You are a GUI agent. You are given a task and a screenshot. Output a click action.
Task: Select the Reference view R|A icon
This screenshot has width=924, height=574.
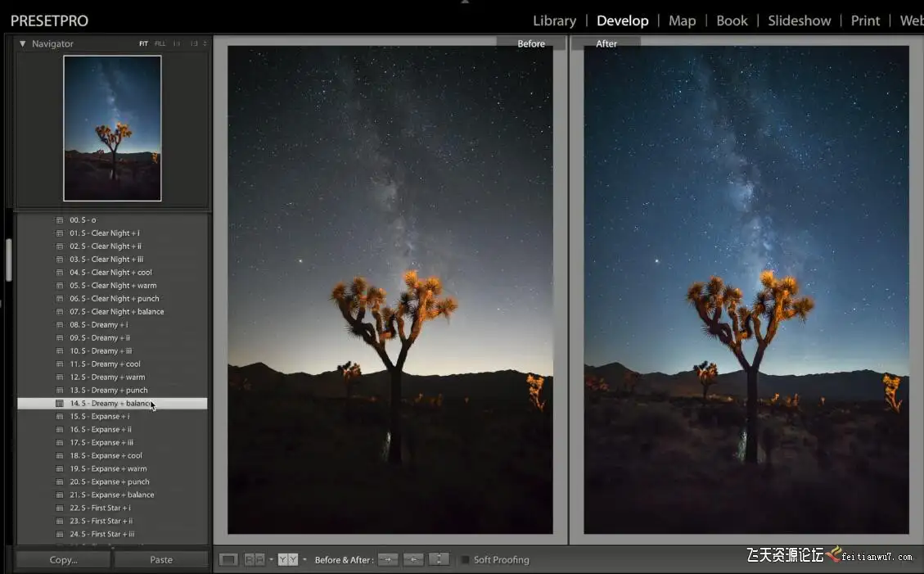point(255,560)
